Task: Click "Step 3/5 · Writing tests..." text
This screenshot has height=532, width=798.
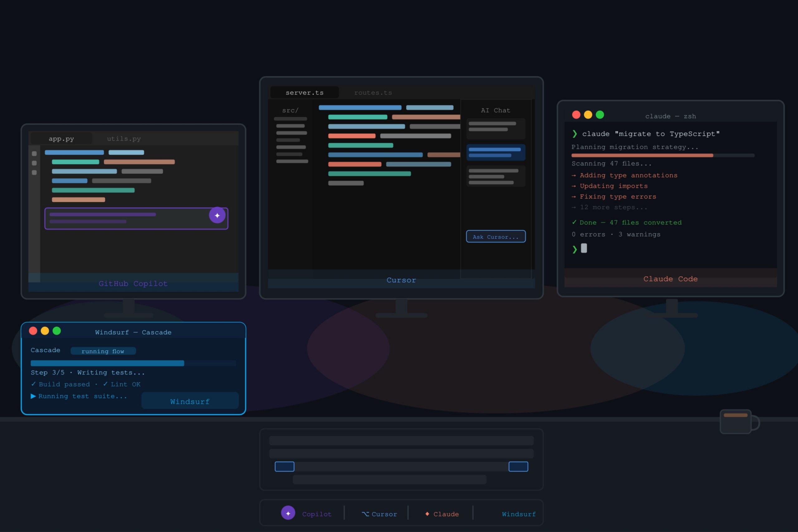Action: 88,372
